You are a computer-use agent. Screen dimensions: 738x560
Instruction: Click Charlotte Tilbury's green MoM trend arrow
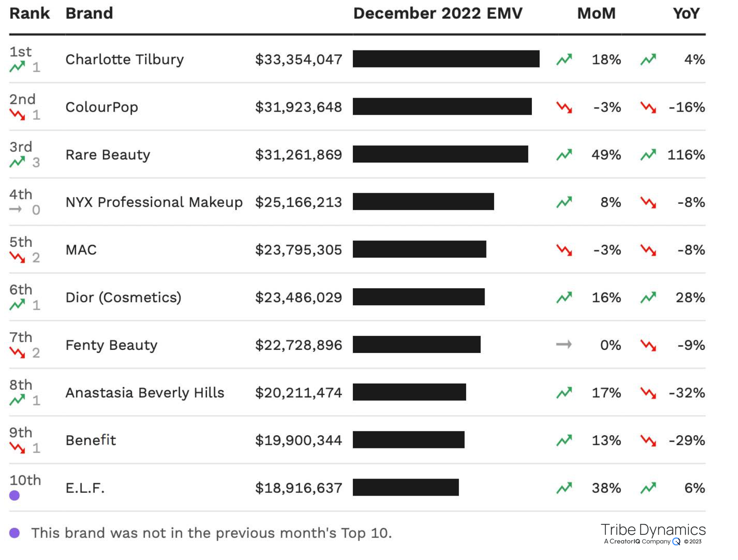(564, 59)
